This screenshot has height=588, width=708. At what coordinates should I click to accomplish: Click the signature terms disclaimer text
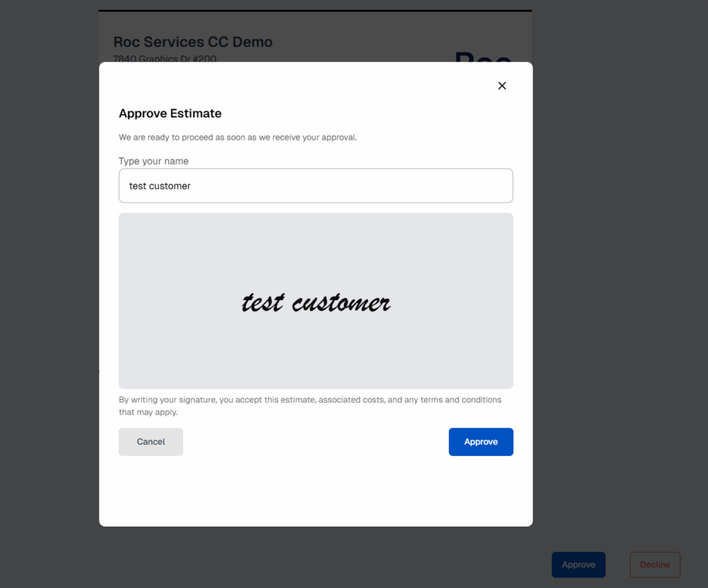point(310,405)
